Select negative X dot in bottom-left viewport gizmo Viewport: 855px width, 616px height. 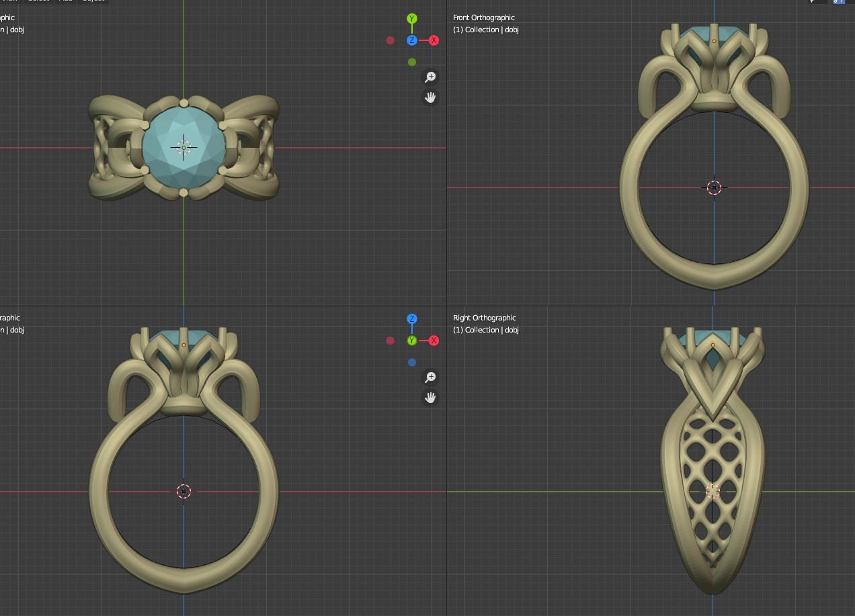(x=390, y=341)
